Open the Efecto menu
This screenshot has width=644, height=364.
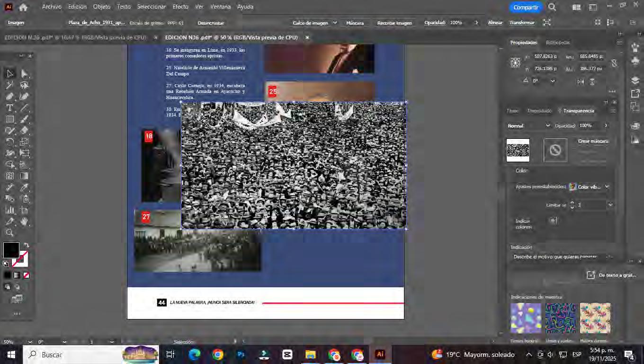(180, 7)
